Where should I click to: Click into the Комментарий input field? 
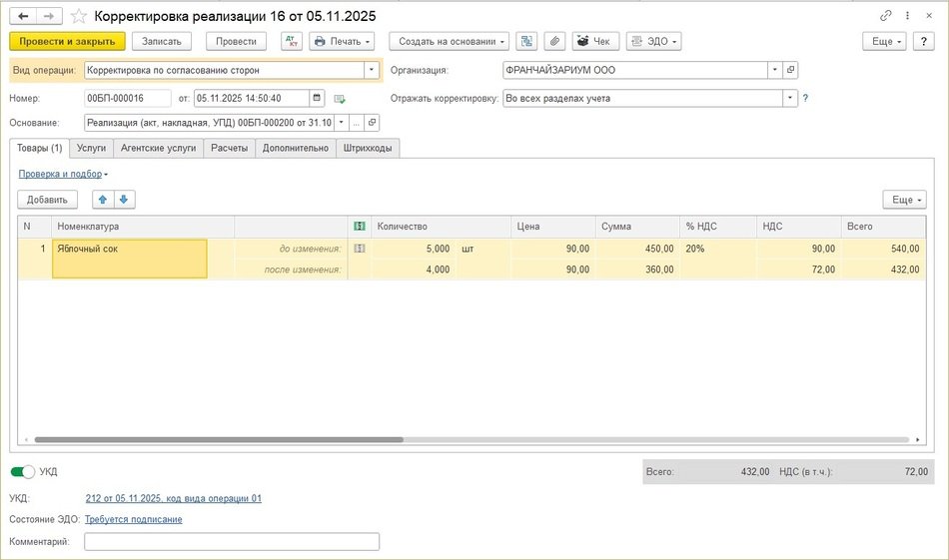point(232,541)
